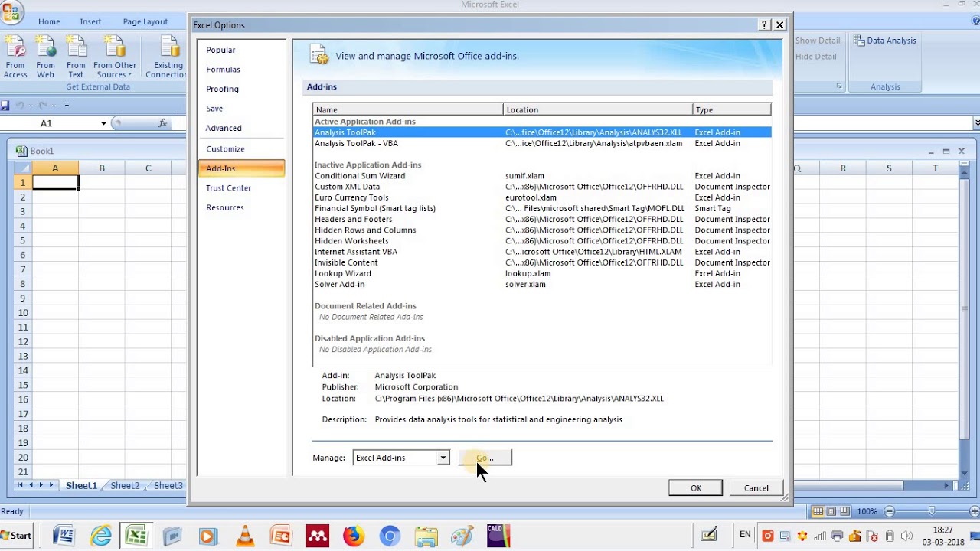Open the CALD dictionary taskbar icon
This screenshot has width=980, height=551.
click(498, 536)
